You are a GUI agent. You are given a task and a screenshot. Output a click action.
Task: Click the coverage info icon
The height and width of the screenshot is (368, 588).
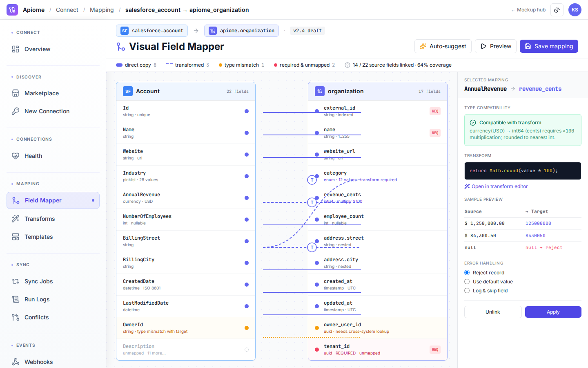point(347,65)
